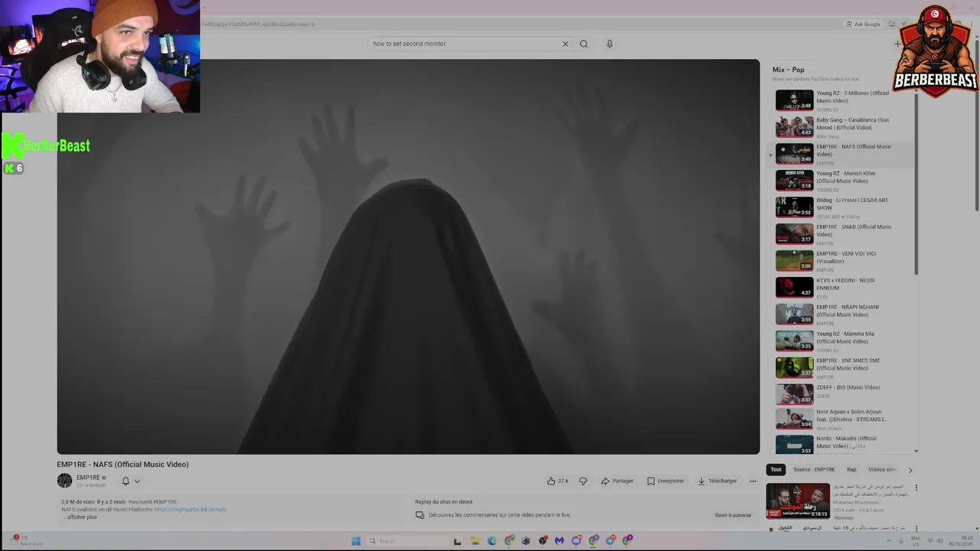Play 'EMP1RE - VENI VIDI VICI' playlist item
The image size is (980, 551).
click(x=842, y=261)
